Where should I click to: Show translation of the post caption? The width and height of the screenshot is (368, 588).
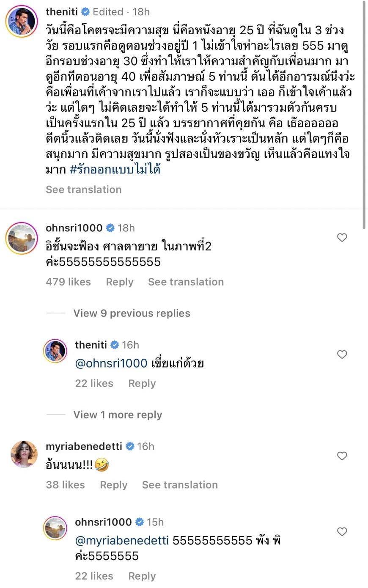[x=83, y=190]
